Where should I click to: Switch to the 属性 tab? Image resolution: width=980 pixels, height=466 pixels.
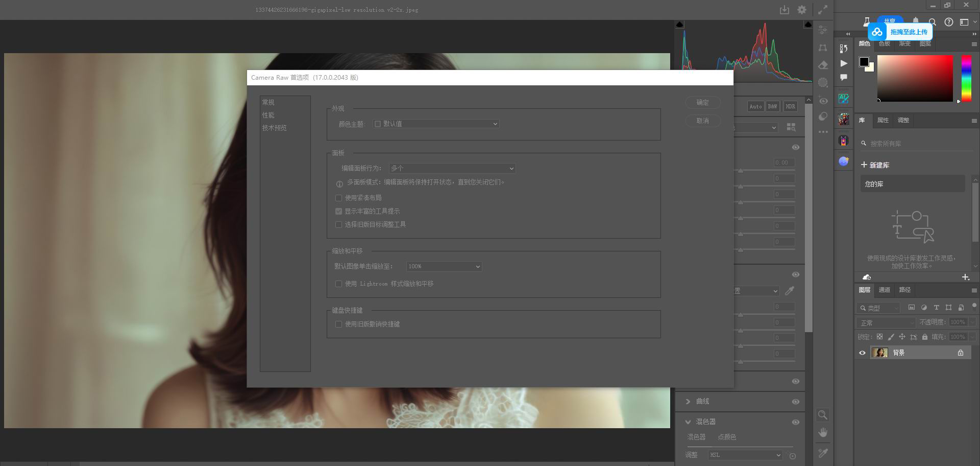[883, 120]
